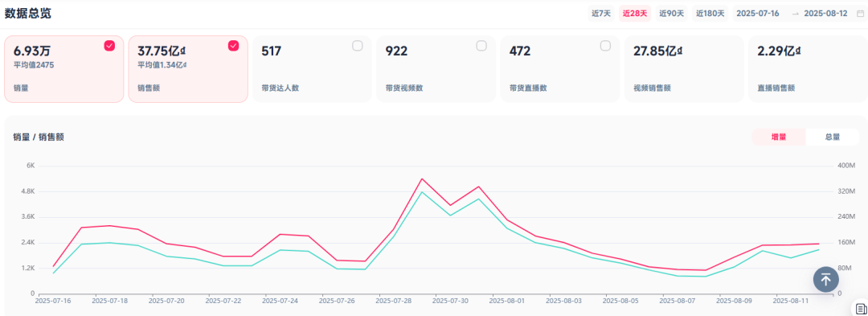868x316 pixels.
Task: Click the 240M right axis label
Action: (x=847, y=216)
